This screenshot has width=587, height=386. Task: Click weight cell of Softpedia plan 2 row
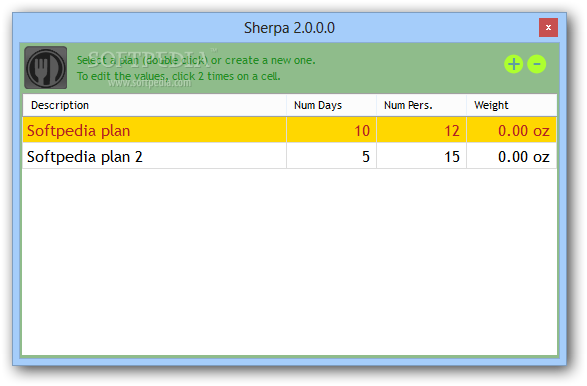click(512, 156)
